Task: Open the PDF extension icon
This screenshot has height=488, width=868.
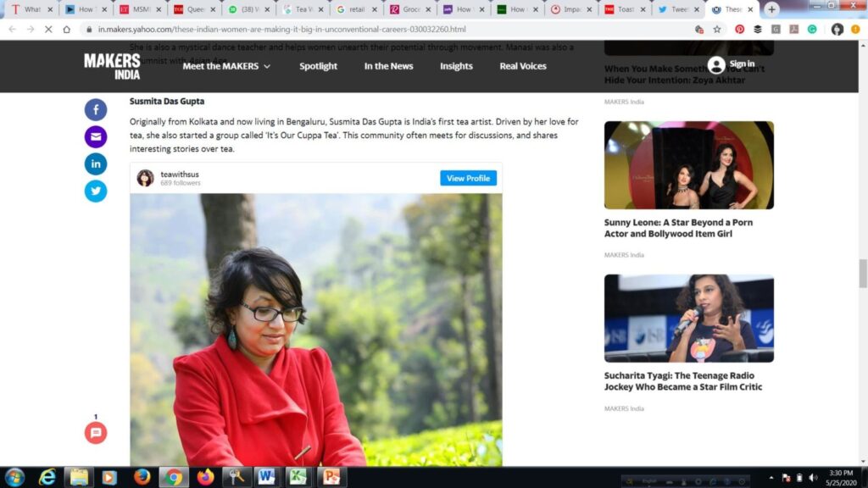Action: coord(793,30)
